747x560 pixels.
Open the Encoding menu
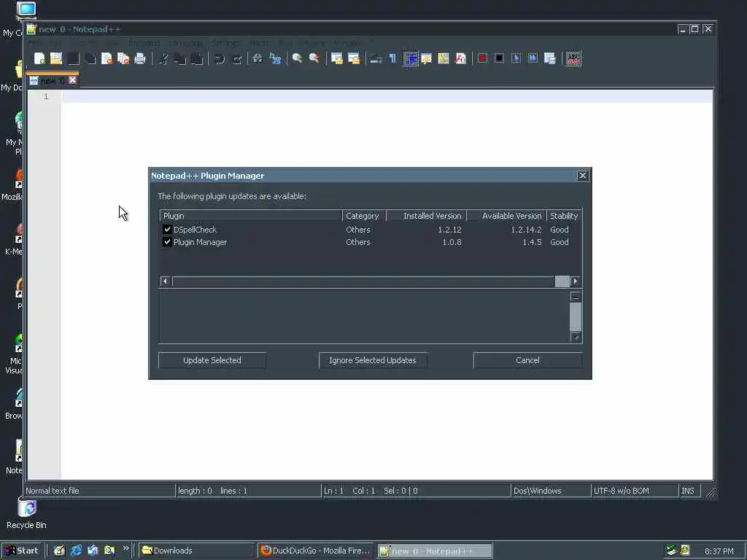click(x=144, y=43)
